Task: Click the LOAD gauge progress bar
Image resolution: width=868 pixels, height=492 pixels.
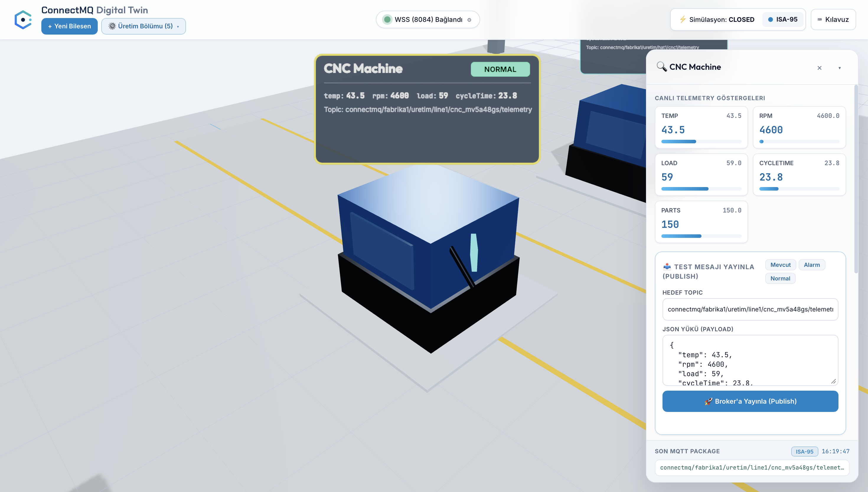Action: pyautogui.click(x=701, y=189)
